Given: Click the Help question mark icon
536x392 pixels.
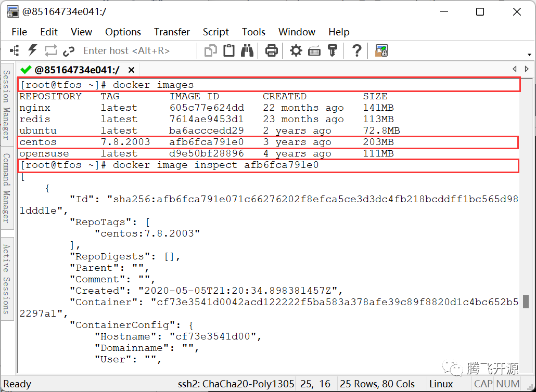Looking at the screenshot, I should coord(356,51).
